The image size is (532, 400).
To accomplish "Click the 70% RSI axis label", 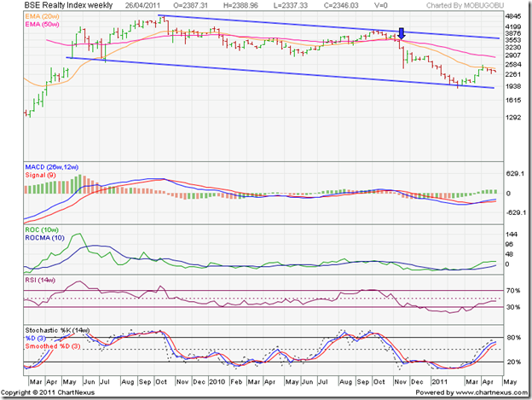I will point(513,291).
